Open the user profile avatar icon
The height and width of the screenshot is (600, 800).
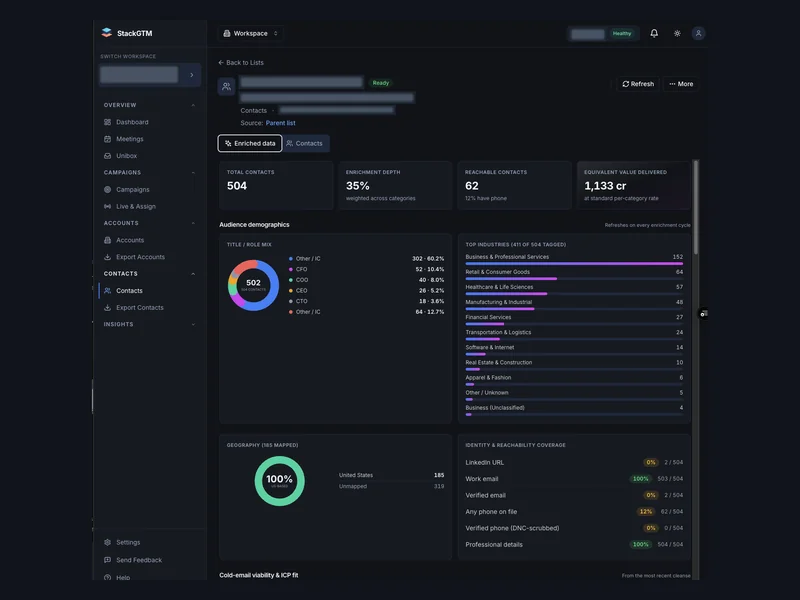(698, 33)
